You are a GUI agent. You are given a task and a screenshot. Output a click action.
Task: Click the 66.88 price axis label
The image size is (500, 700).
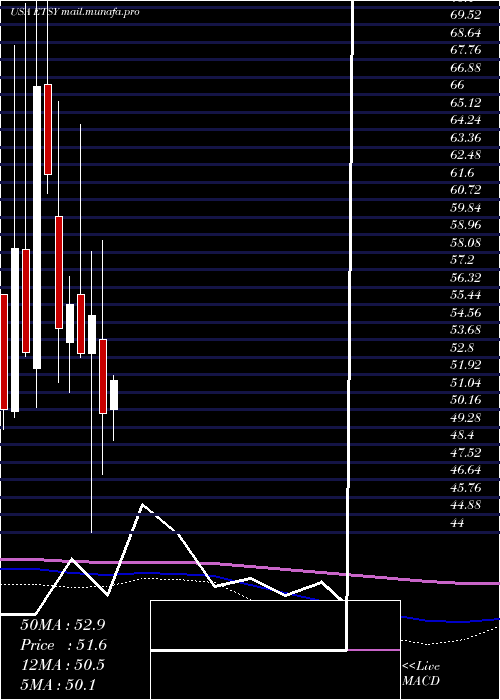point(466,67)
